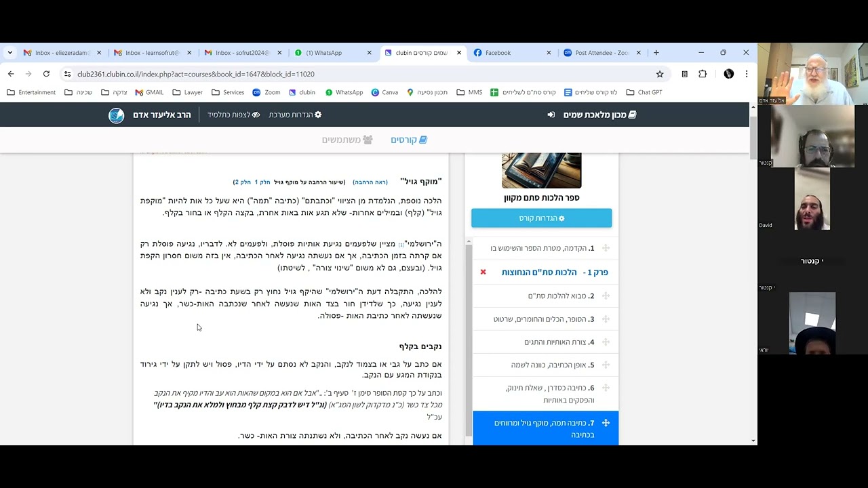Open the Zoom bookmark
868x488 pixels.
[266, 92]
